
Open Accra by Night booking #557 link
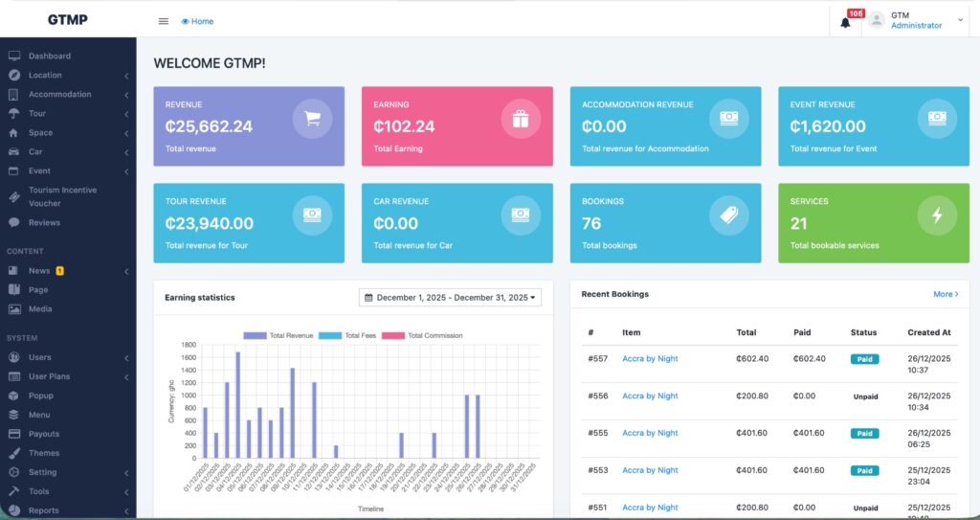[650, 358]
